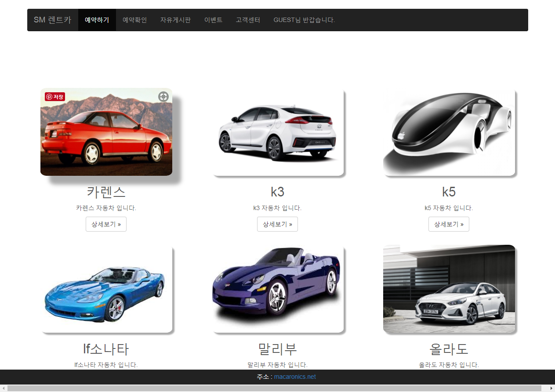555x392 pixels.
Task: Click the k3 heading
Action: point(277,192)
